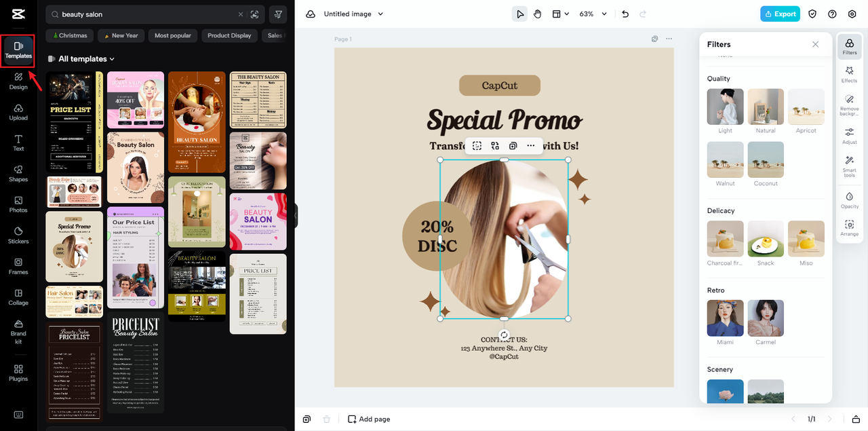Viewport: 868px width, 431px height.
Task: Open the 63% zoom dropdown
Action: coord(593,14)
